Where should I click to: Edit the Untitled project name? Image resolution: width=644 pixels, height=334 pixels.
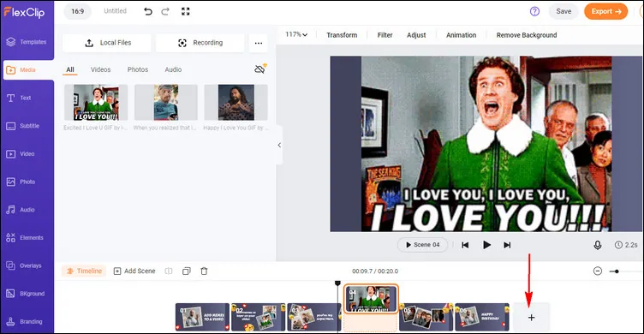pyautogui.click(x=115, y=11)
